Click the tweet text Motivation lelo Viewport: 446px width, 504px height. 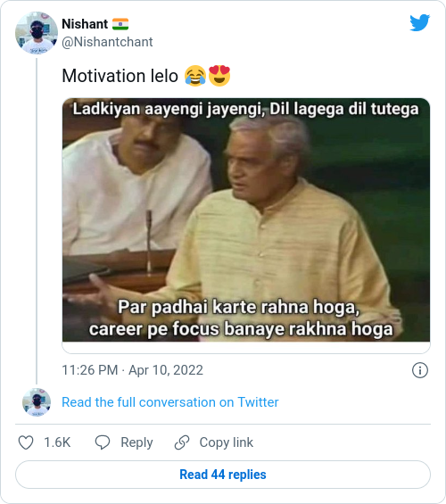pyautogui.click(x=120, y=76)
